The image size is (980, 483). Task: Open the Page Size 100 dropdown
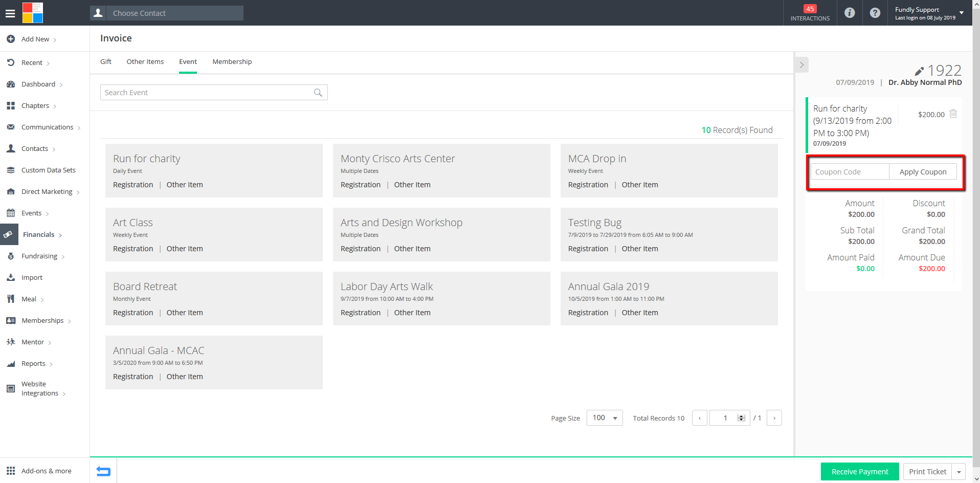pyautogui.click(x=605, y=418)
